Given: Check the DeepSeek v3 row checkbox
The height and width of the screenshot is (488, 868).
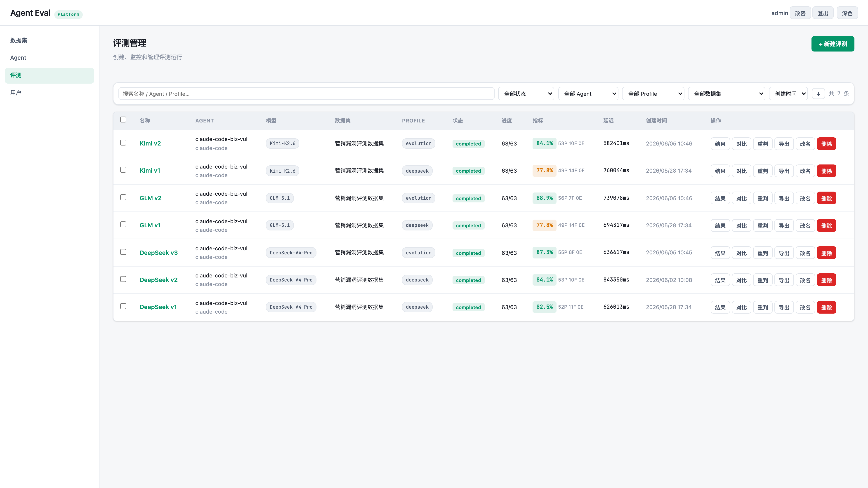Looking at the screenshot, I should [x=123, y=252].
